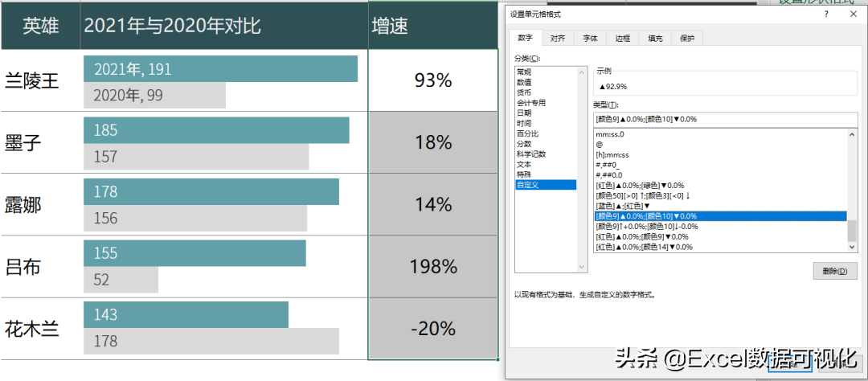Viewport: 868px width, 381px height.
Task: Open the 保护 tab
Action: point(687,39)
